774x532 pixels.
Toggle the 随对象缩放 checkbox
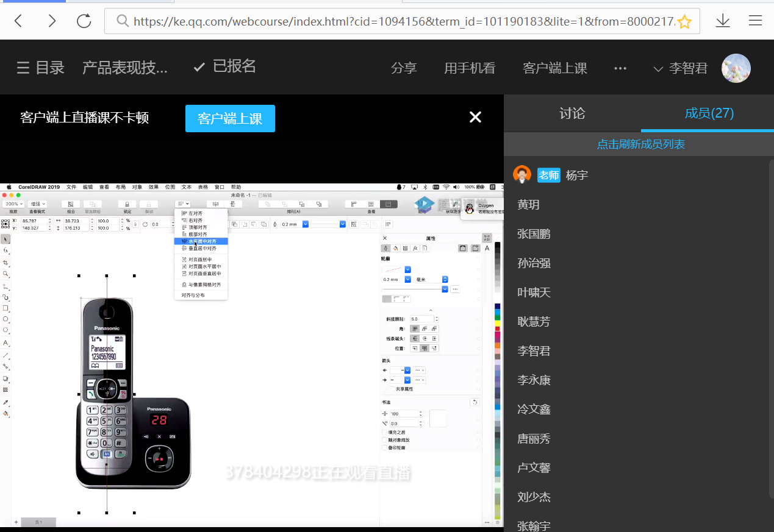tap(384, 440)
